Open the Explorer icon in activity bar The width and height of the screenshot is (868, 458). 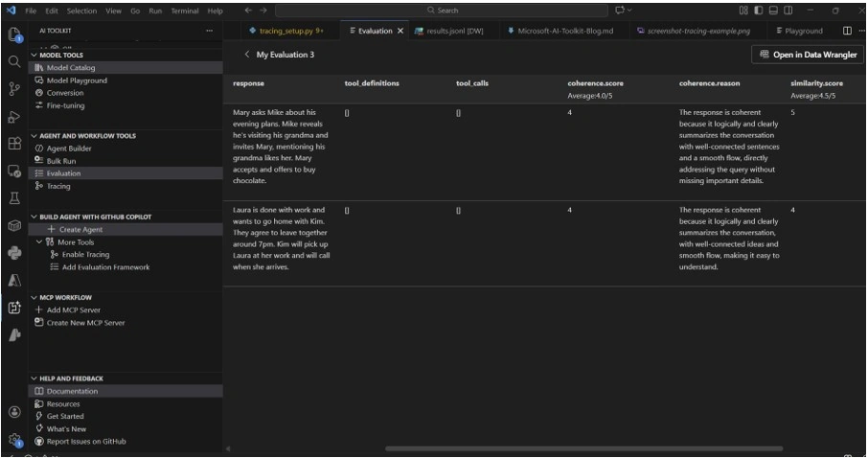click(x=14, y=34)
